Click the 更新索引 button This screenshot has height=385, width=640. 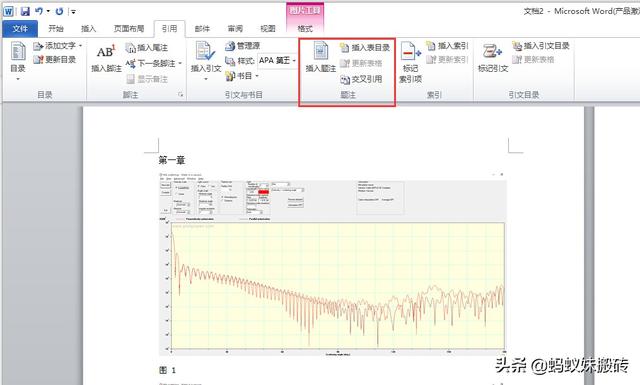tap(447, 60)
